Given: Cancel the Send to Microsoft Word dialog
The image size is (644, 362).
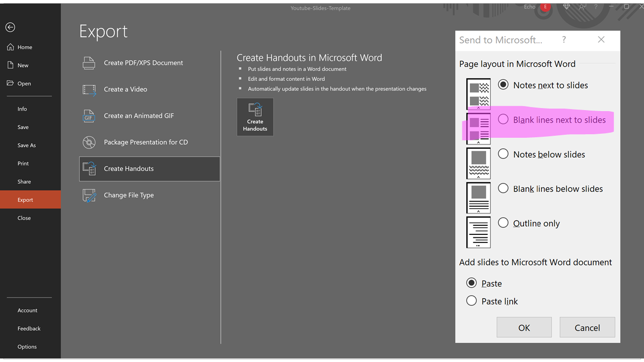Looking at the screenshot, I should point(587,327).
